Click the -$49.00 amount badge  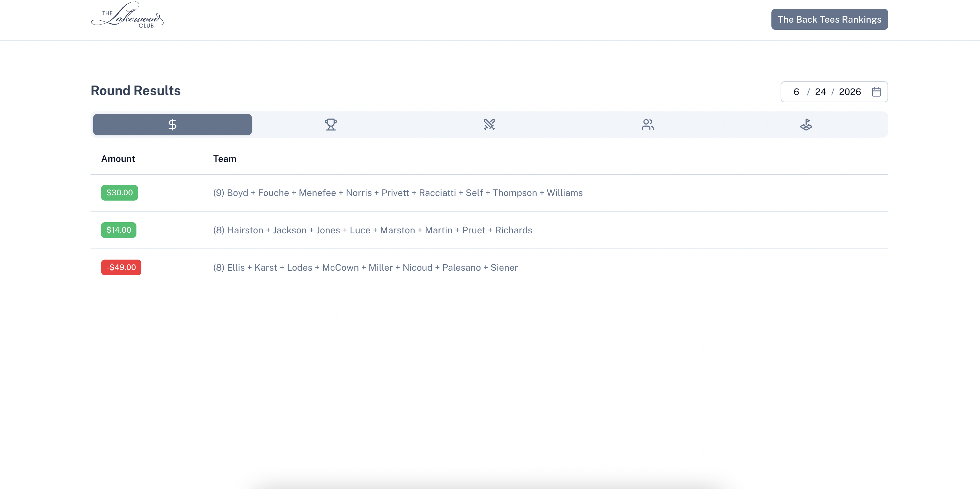pyautogui.click(x=121, y=267)
